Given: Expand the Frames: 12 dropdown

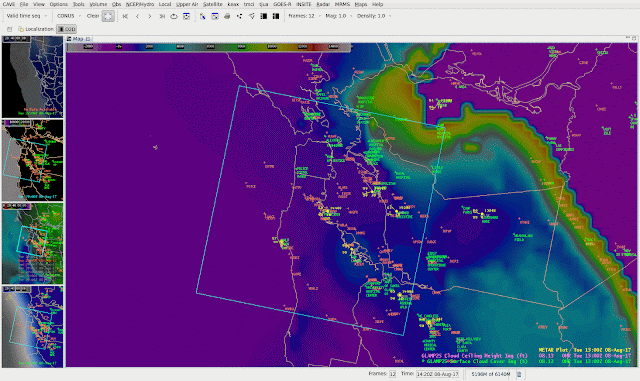Looking at the screenshot, I should tap(304, 16).
